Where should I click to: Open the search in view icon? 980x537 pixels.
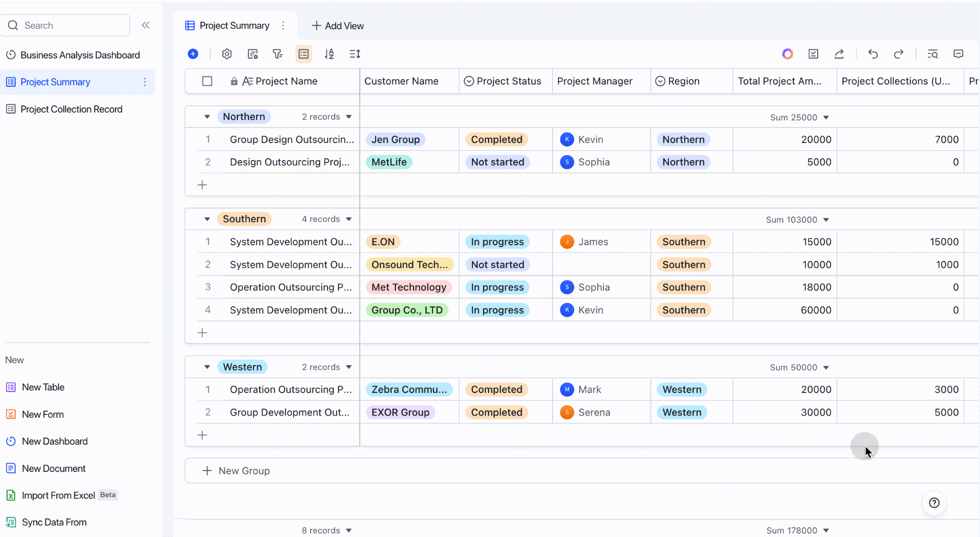932,54
